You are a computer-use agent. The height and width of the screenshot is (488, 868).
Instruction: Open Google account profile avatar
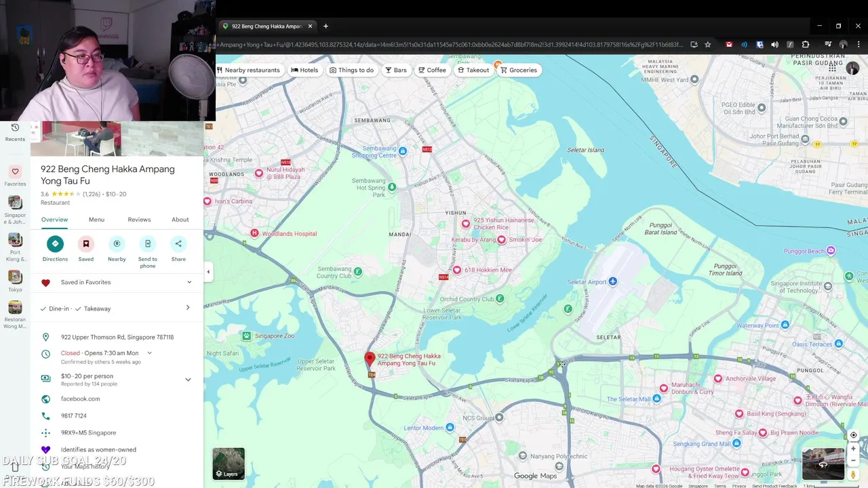[x=852, y=69]
